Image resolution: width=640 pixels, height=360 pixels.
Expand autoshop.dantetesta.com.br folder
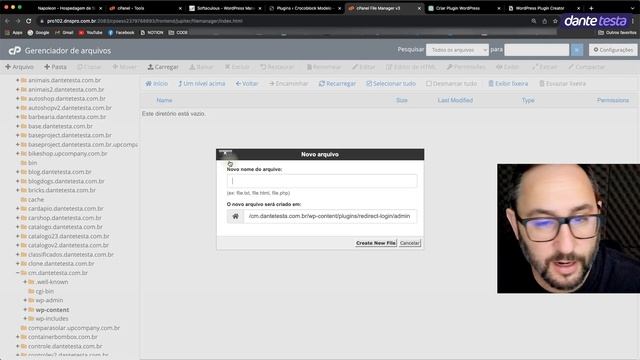click(x=18, y=99)
